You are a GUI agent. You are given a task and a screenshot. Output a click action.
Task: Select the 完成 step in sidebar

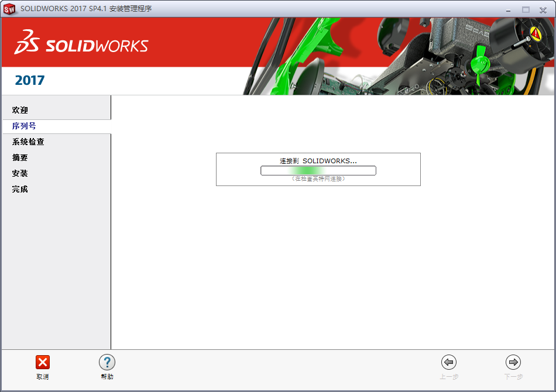(20, 189)
